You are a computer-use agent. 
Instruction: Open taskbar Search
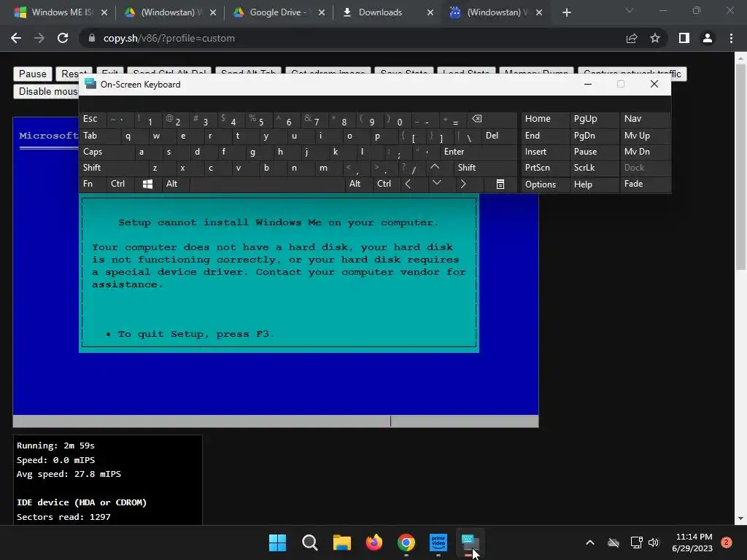pos(309,542)
